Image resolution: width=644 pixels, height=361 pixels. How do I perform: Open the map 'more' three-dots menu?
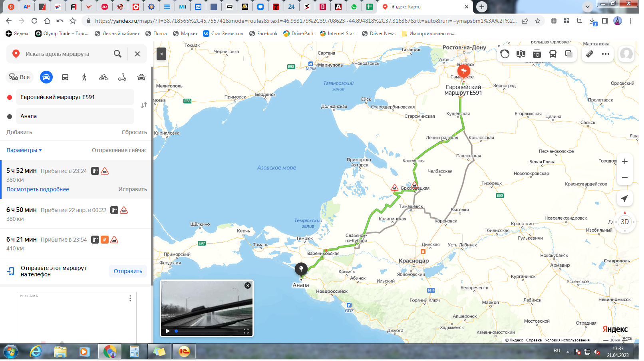point(606,54)
